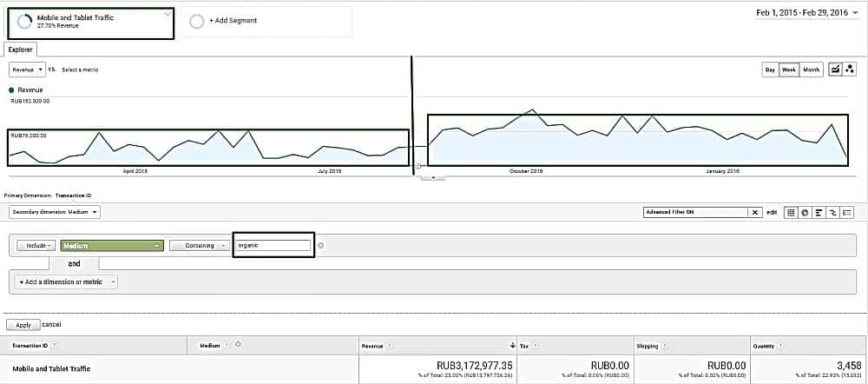Open help for Medium column
Screen dimensions: 868x384
pos(228,345)
